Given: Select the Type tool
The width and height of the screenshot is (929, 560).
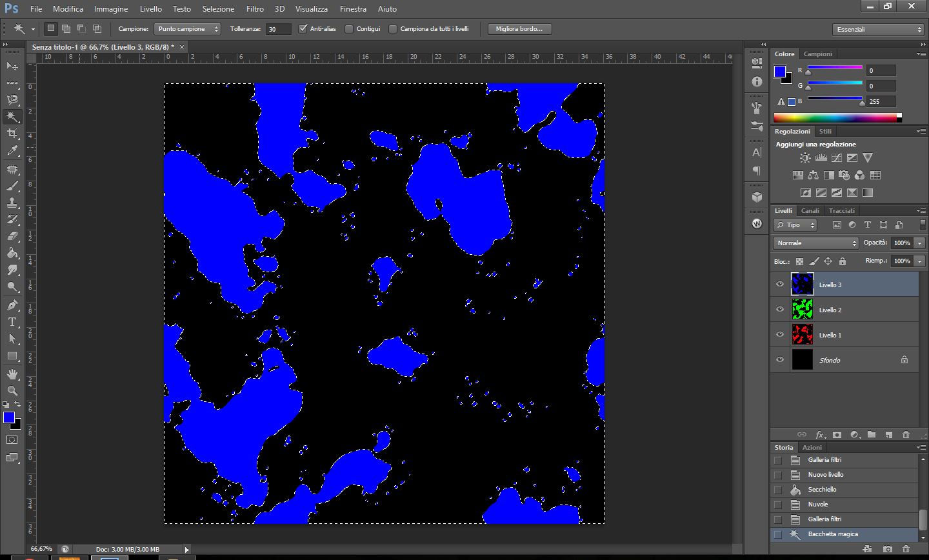Looking at the screenshot, I should [x=12, y=322].
